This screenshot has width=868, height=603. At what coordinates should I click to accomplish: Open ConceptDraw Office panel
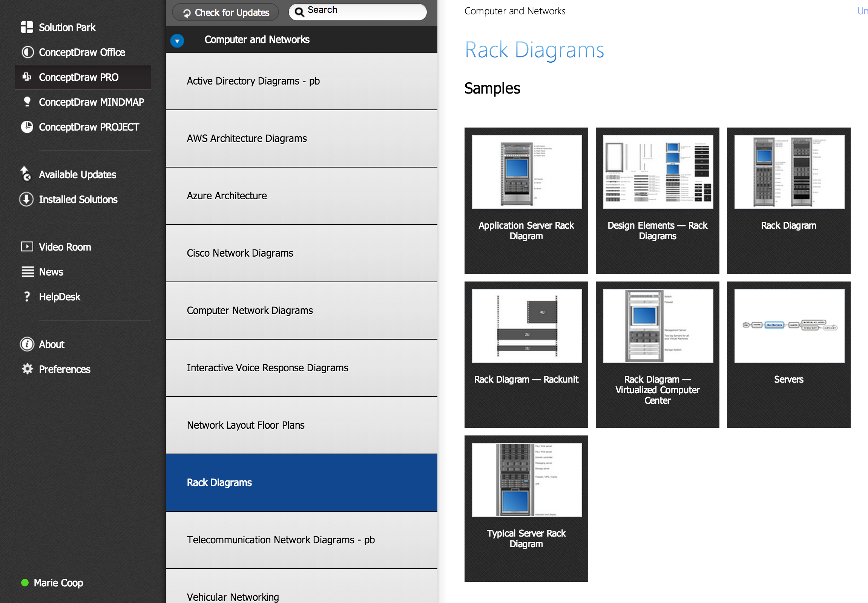[82, 52]
